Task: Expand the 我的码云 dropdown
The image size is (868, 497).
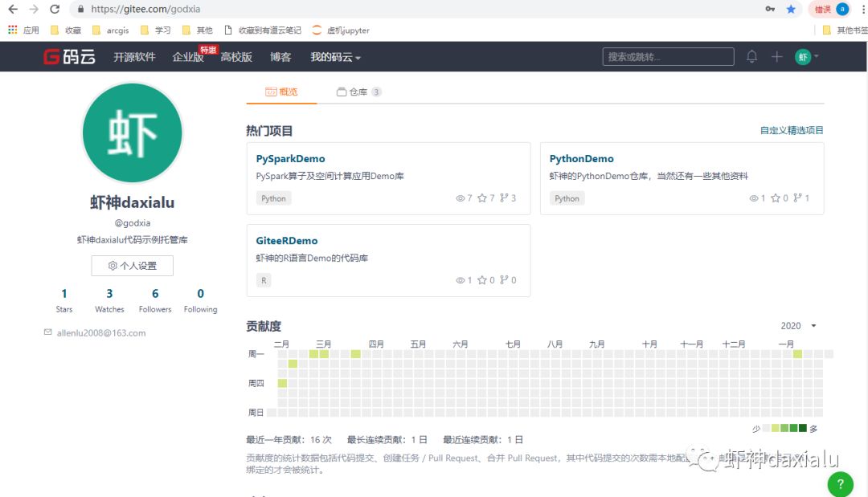Action: point(335,57)
